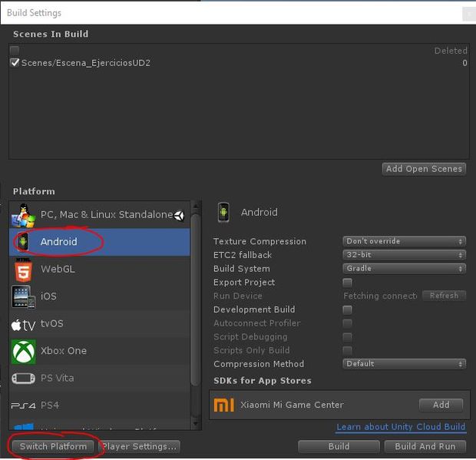The width and height of the screenshot is (476, 460).
Task: Open Learn about Unity Cloud Build link
Action: (x=401, y=427)
